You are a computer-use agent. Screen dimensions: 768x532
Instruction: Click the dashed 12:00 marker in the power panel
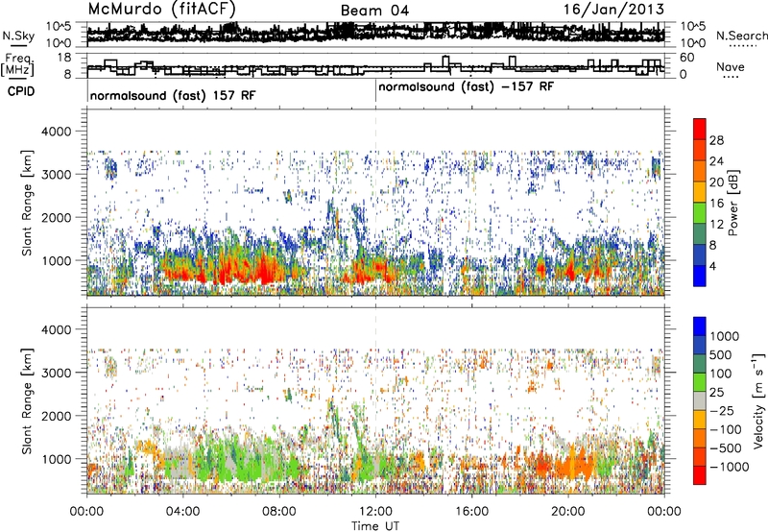375,203
